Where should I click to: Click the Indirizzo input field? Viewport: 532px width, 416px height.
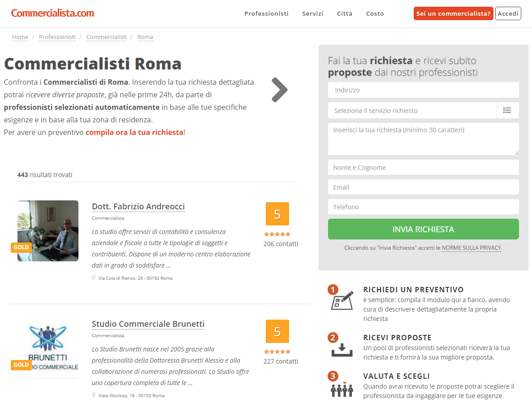[x=423, y=90]
